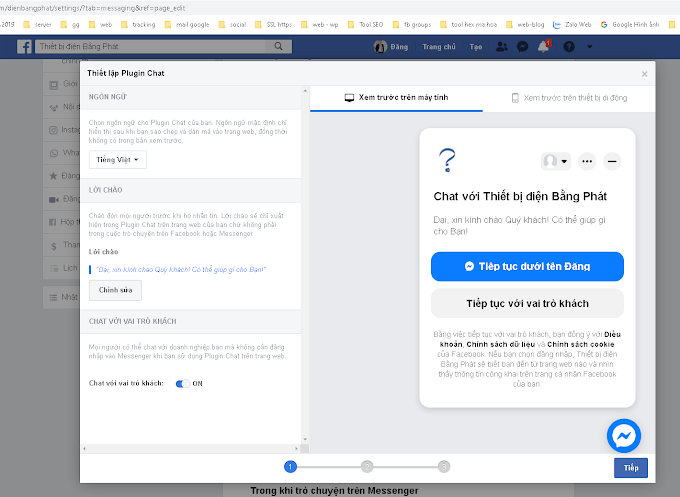Click the scroll-down arrow of settings panel
This screenshot has width=680, height=497.
[x=305, y=439]
